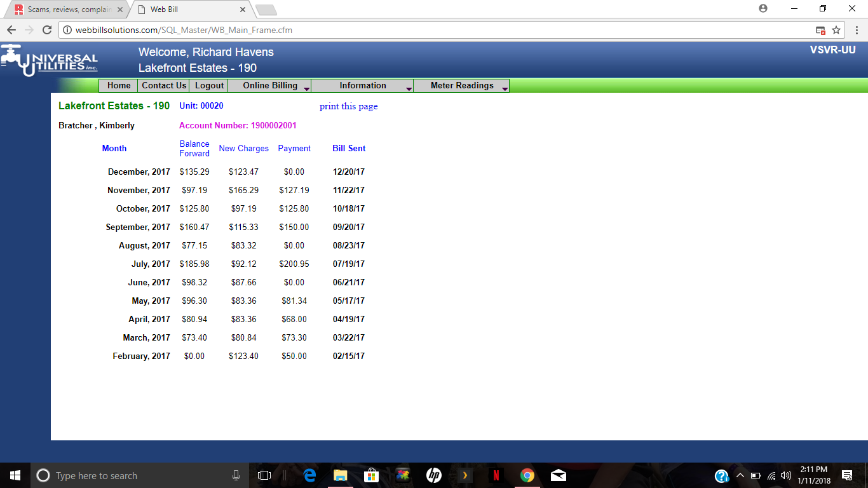
Task: Expand the Online Billing dropdown arrow
Action: point(306,89)
